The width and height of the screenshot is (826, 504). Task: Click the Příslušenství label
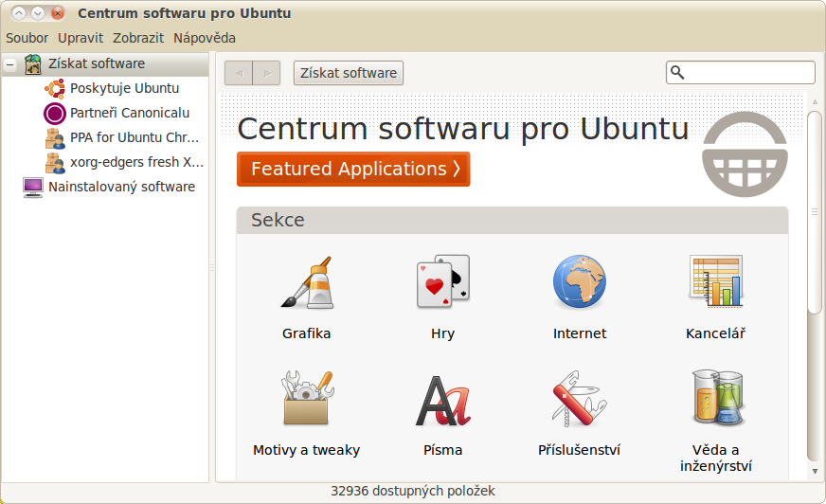[x=579, y=450]
